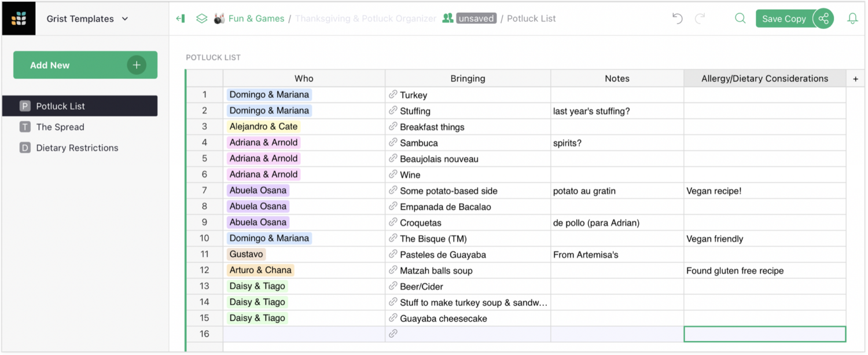
Task: Click Abuela Osana tag in row 8
Action: [x=258, y=206]
